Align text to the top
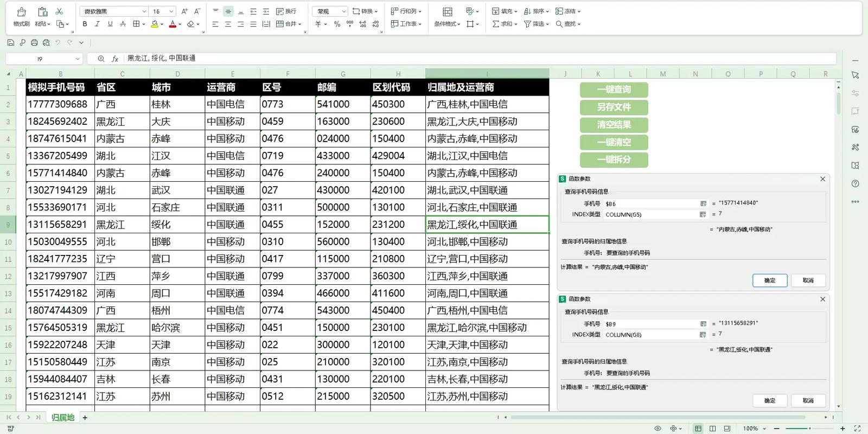The image size is (868, 434). click(215, 11)
